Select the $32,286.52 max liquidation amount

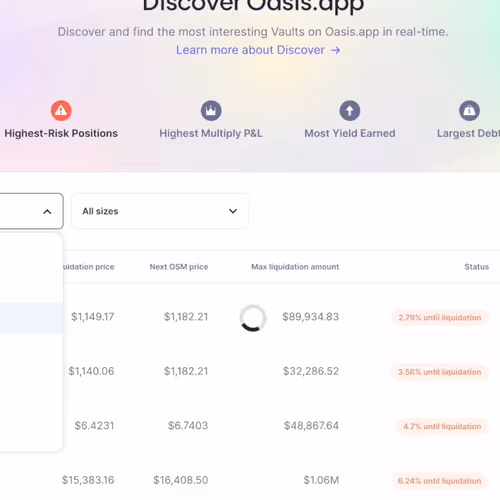(311, 371)
